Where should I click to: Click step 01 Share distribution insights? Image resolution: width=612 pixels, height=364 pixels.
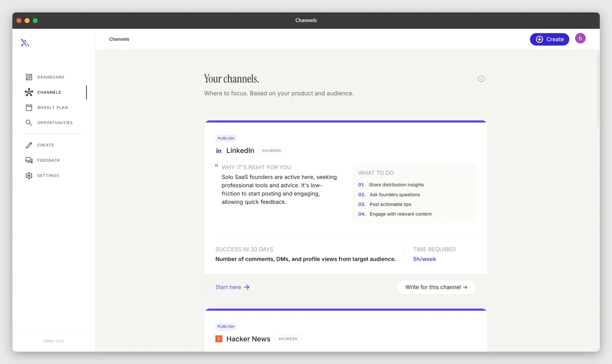[391, 185]
